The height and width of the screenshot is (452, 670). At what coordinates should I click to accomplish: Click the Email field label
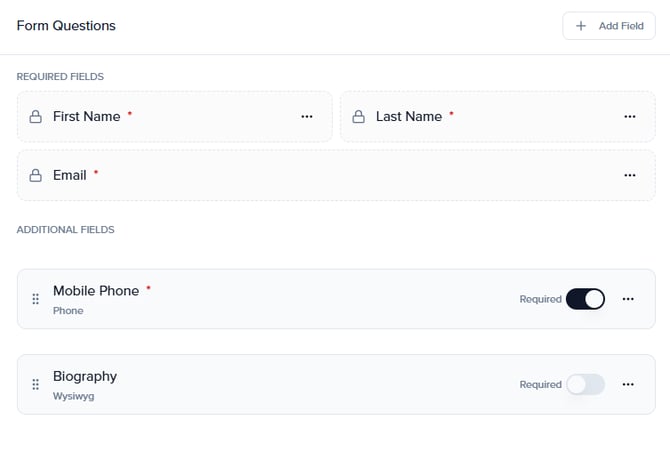point(69,175)
